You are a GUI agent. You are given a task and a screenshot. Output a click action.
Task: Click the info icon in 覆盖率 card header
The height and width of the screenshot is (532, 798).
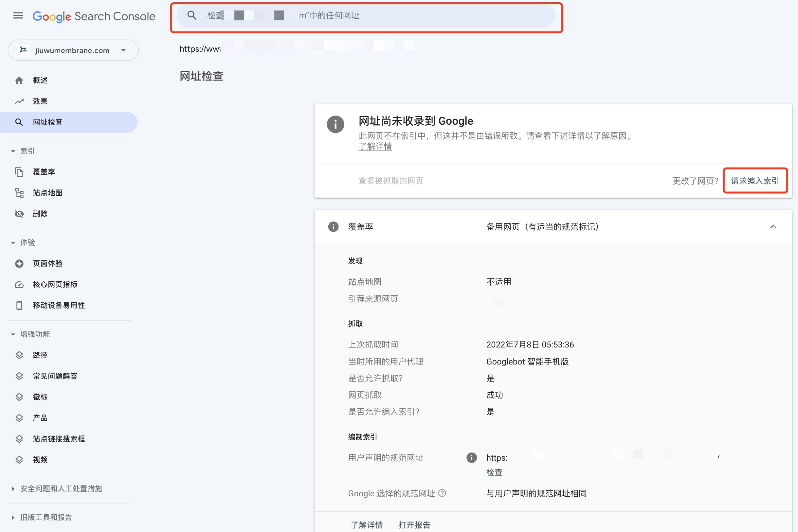(x=333, y=227)
